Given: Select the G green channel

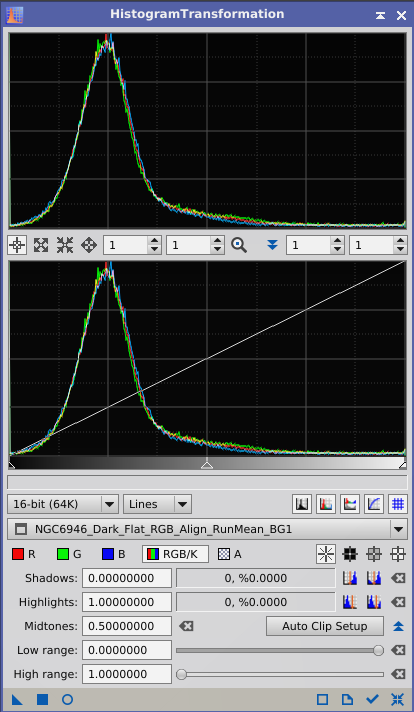Looking at the screenshot, I should coord(69,554).
